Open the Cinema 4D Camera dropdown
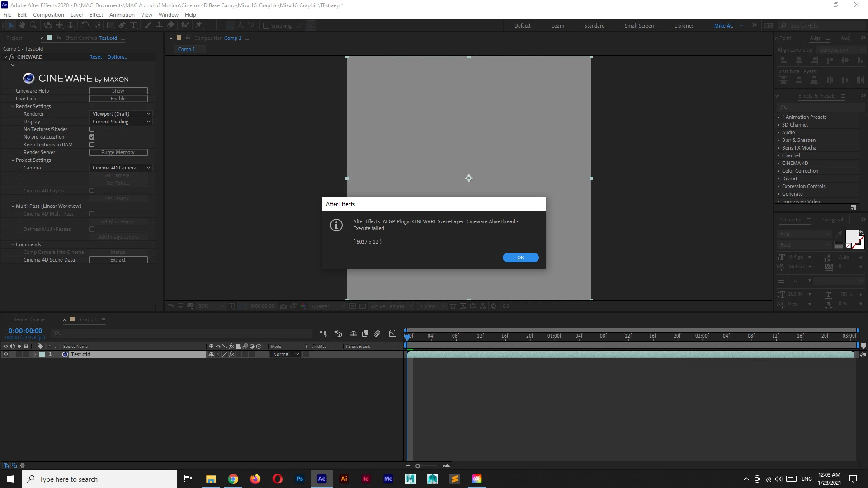 (120, 168)
